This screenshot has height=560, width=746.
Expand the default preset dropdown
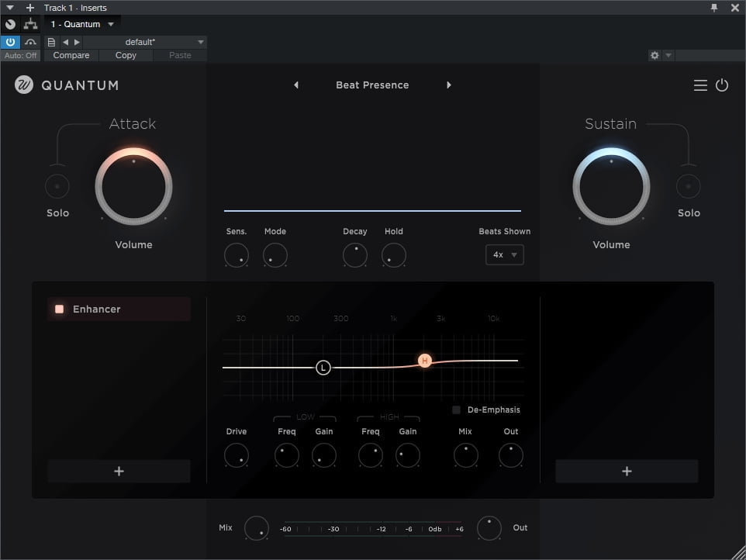(201, 42)
